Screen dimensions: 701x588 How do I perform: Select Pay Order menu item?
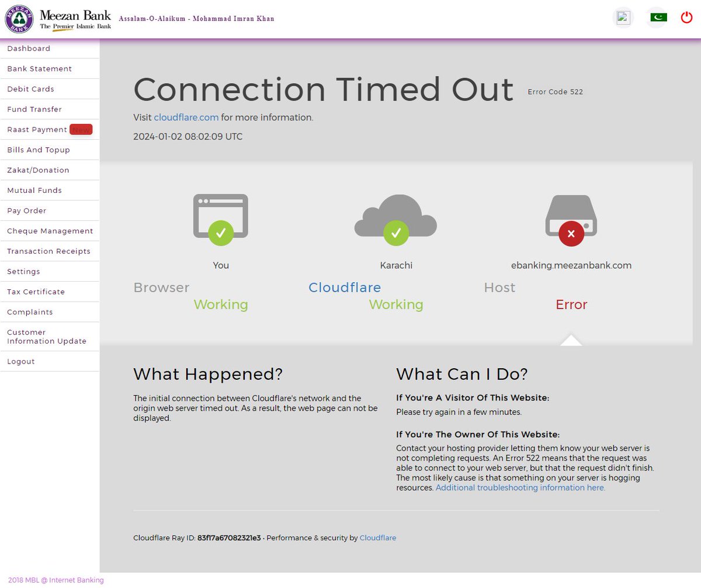[x=50, y=210]
